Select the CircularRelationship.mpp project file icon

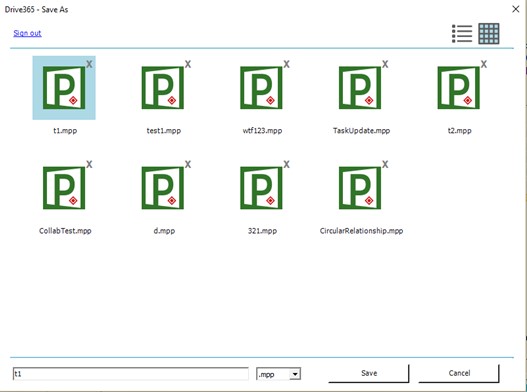360,188
